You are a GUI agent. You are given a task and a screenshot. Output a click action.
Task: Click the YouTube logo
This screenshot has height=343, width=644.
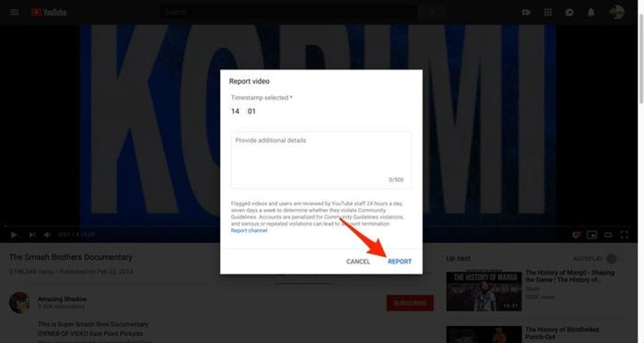48,12
